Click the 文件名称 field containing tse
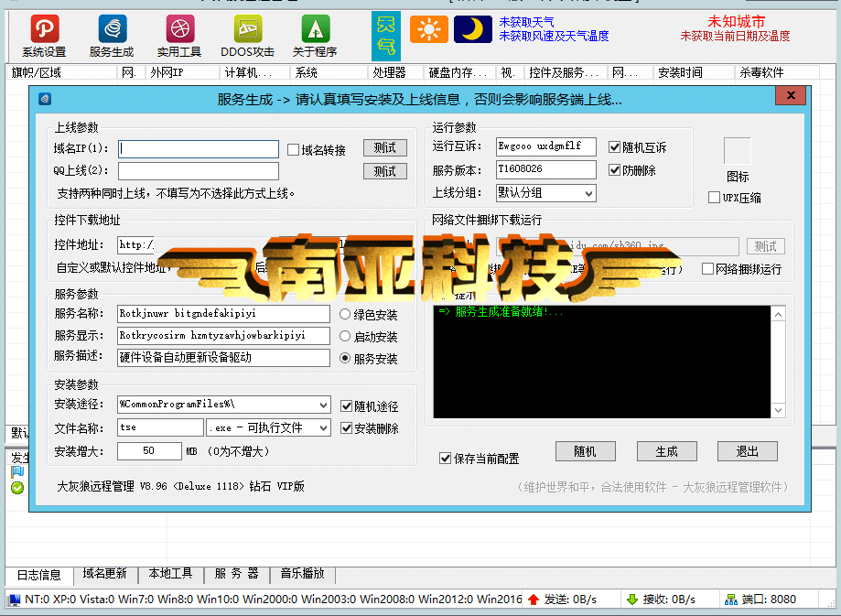The image size is (841, 616). (160, 427)
